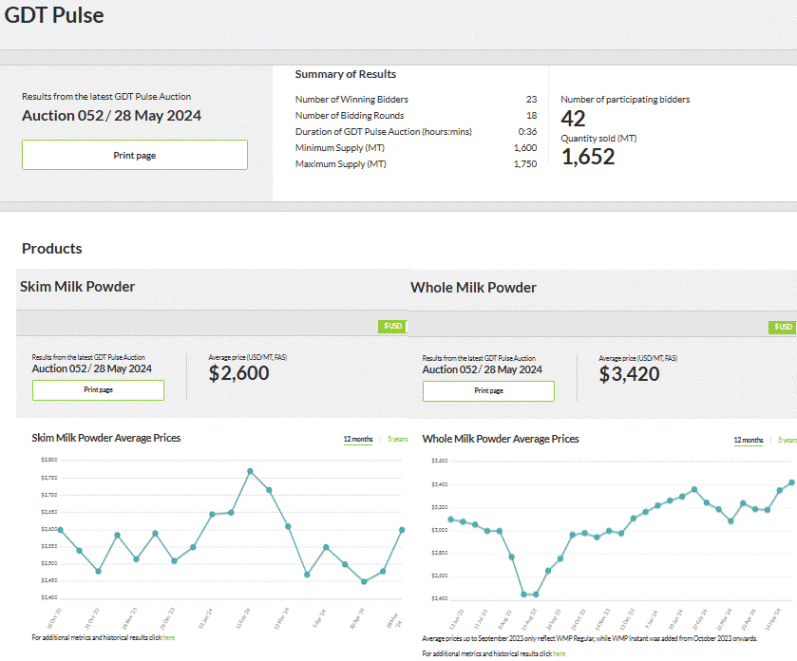Click the GDT Pulse heading
The width and height of the screenshot is (797, 661).
coord(54,15)
